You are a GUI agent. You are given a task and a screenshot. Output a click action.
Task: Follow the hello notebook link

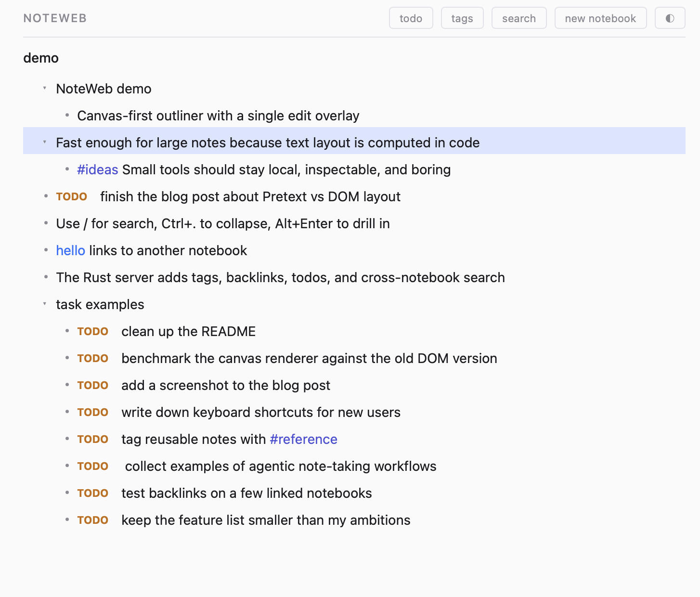coord(70,250)
